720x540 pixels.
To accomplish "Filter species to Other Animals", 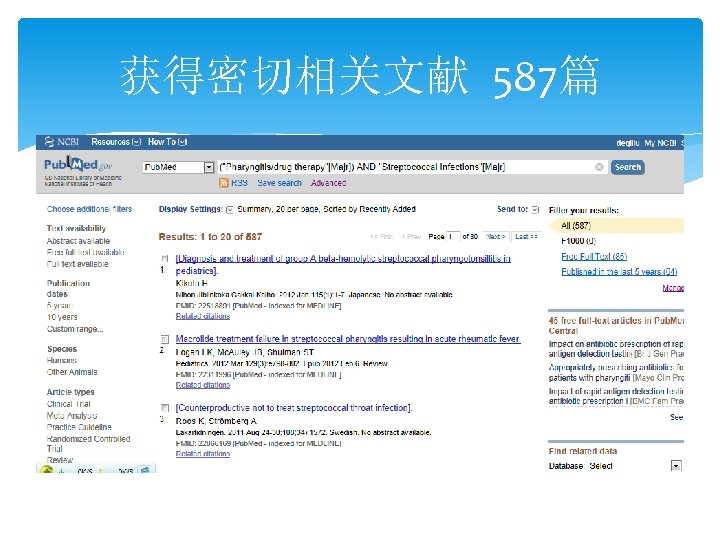I will pyautogui.click(x=72, y=372).
